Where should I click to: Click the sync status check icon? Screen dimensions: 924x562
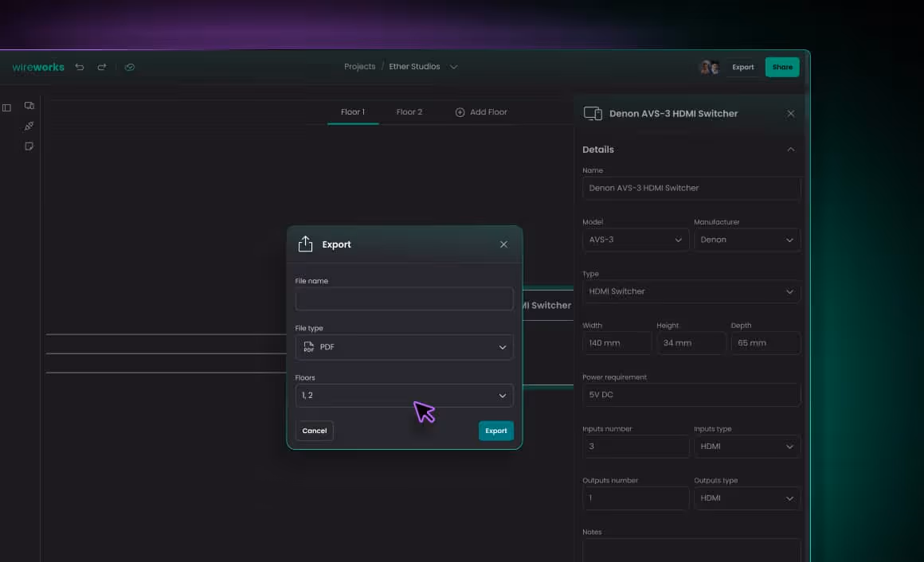(130, 67)
